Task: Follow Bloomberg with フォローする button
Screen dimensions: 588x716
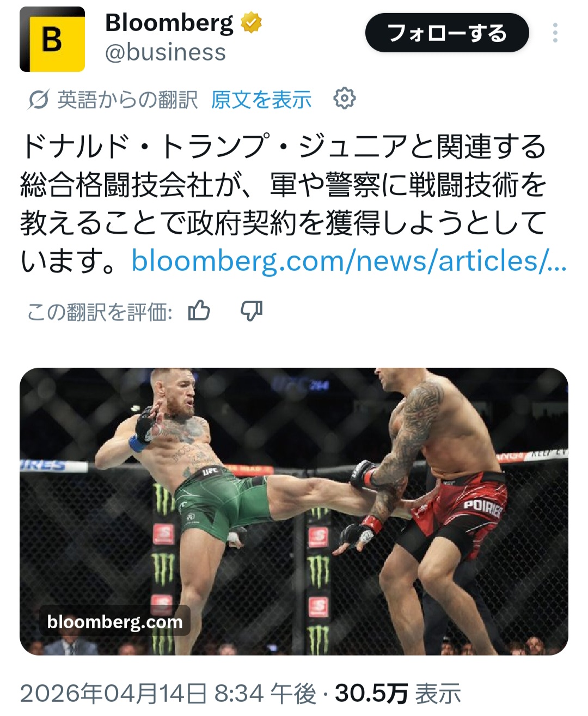Action: tap(447, 33)
